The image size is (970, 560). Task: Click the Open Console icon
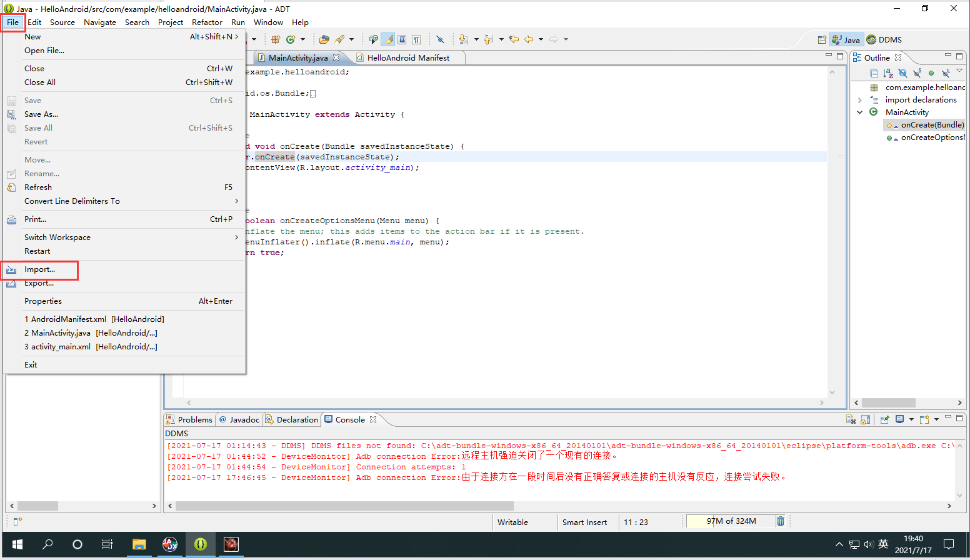[924, 419]
